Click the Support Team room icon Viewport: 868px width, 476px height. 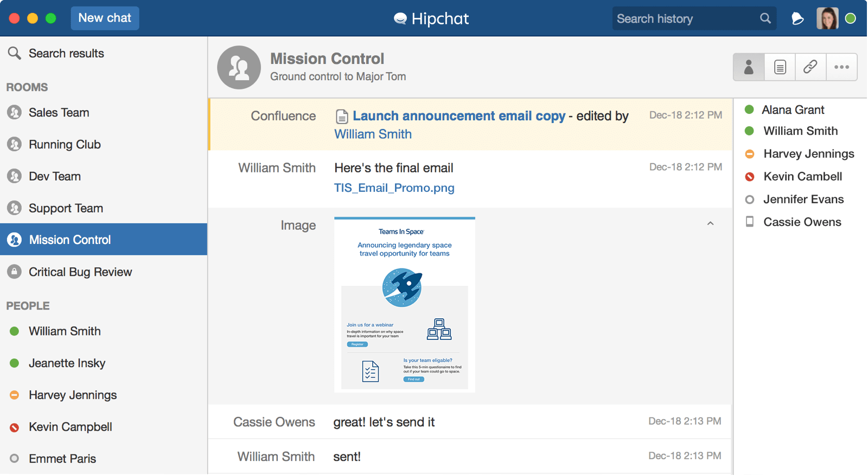[15, 208]
